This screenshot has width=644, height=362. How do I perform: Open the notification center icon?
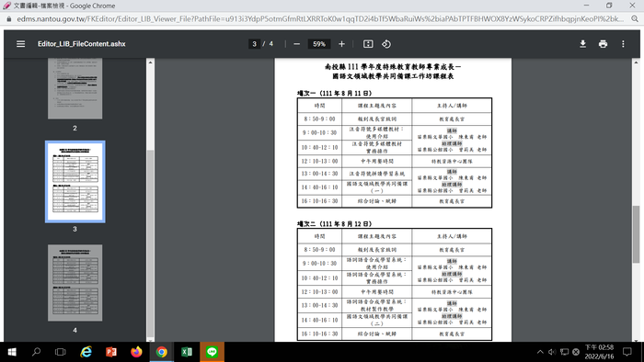(627, 352)
